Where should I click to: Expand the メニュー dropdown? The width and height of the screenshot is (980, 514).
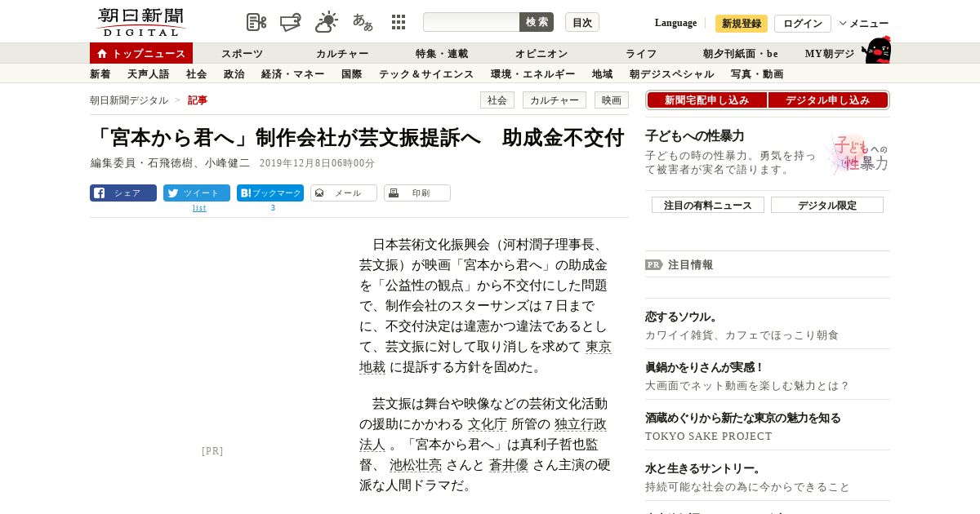864,24
